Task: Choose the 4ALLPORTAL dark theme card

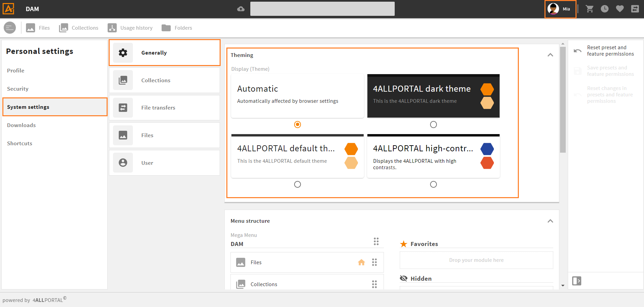Action: tap(433, 96)
